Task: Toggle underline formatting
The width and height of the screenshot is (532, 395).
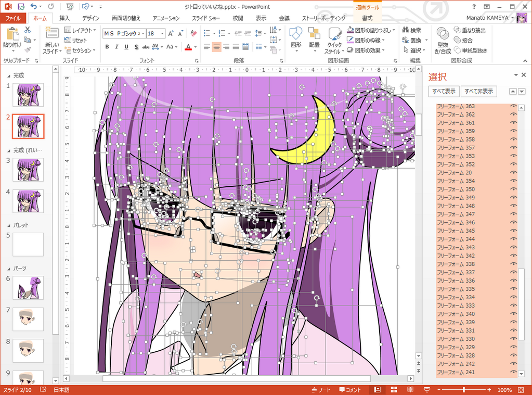Action: tap(126, 47)
